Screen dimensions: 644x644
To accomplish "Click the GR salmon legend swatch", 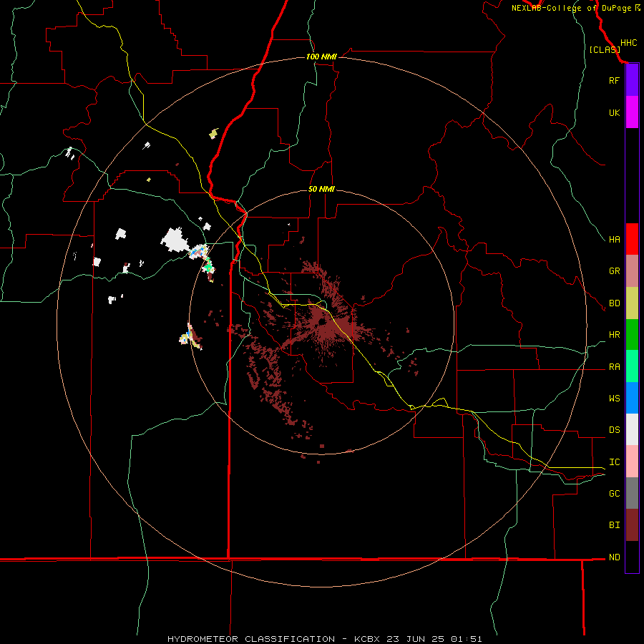I will pos(632,271).
